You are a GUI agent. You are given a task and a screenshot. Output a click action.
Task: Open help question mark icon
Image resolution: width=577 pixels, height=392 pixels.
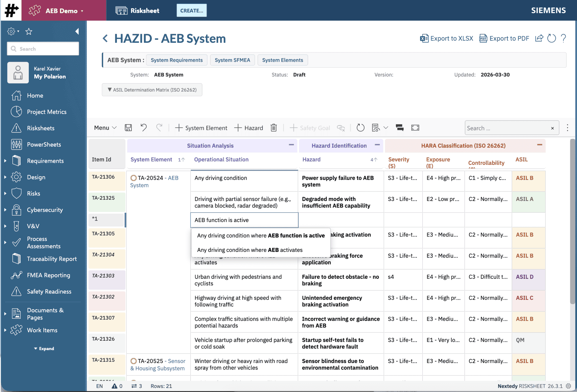pyautogui.click(x=563, y=38)
